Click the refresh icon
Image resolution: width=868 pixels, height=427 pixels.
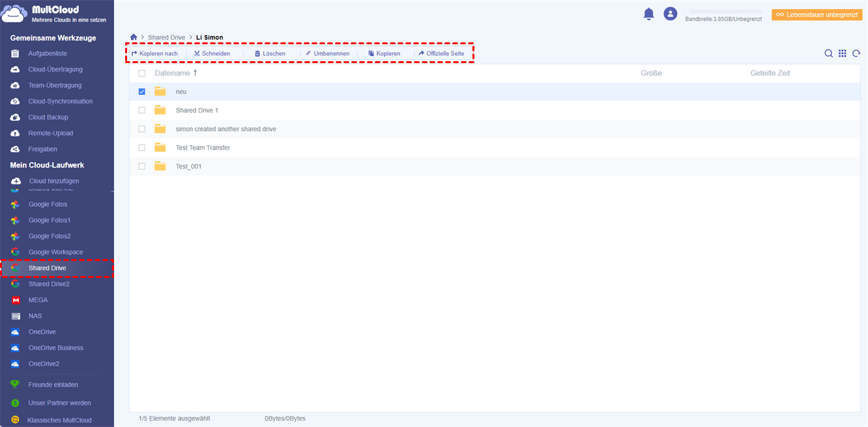856,53
